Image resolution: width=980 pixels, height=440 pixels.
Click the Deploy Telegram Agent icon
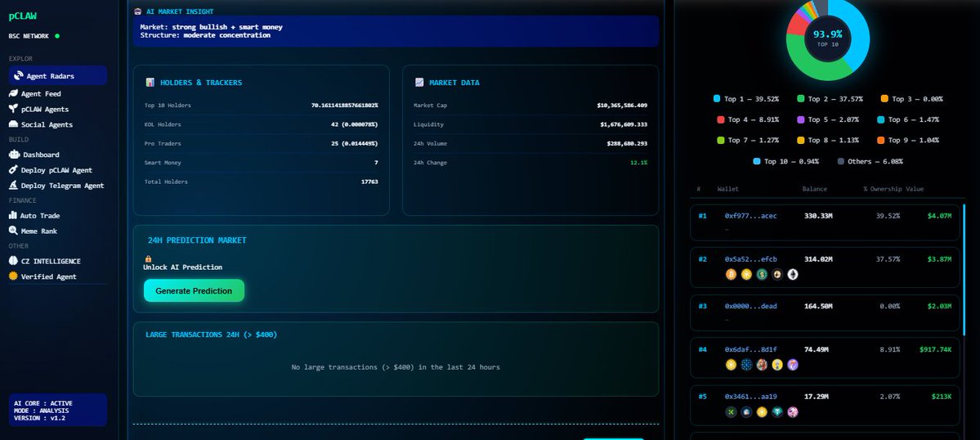point(13,186)
